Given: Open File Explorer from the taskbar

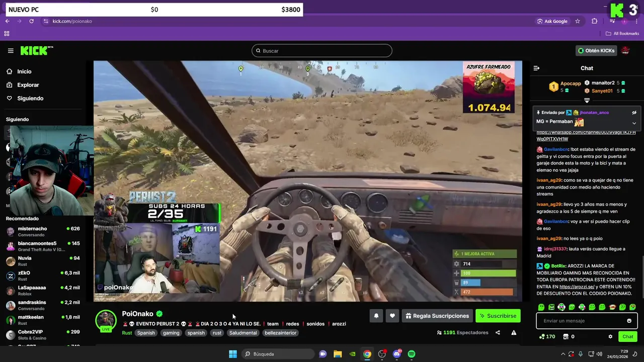Looking at the screenshot, I should pos(338,354).
